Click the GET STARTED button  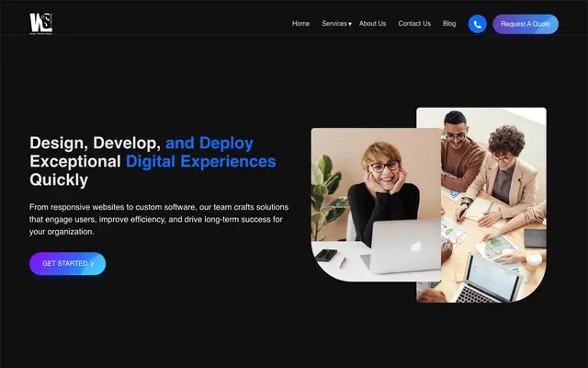click(67, 264)
